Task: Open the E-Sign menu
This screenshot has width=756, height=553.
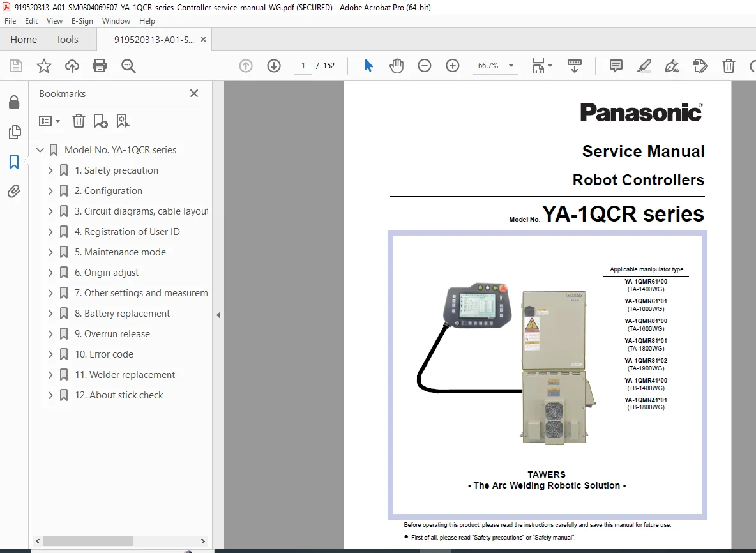Action: click(82, 20)
